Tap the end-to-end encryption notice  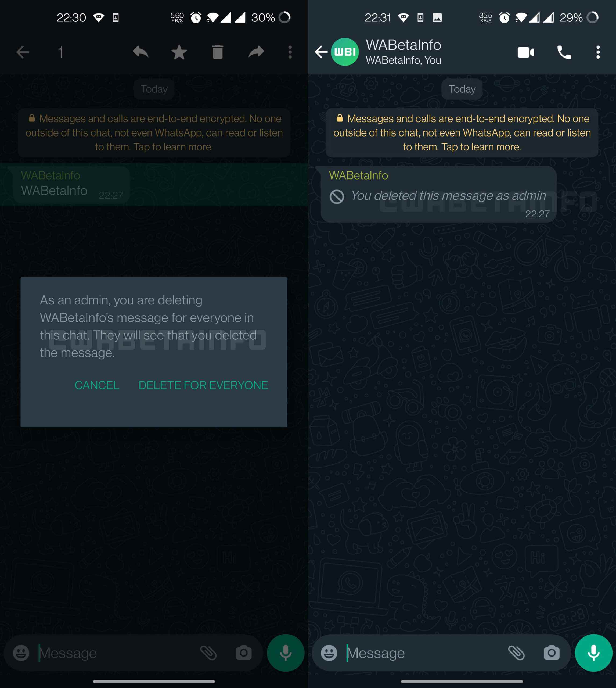(x=463, y=132)
